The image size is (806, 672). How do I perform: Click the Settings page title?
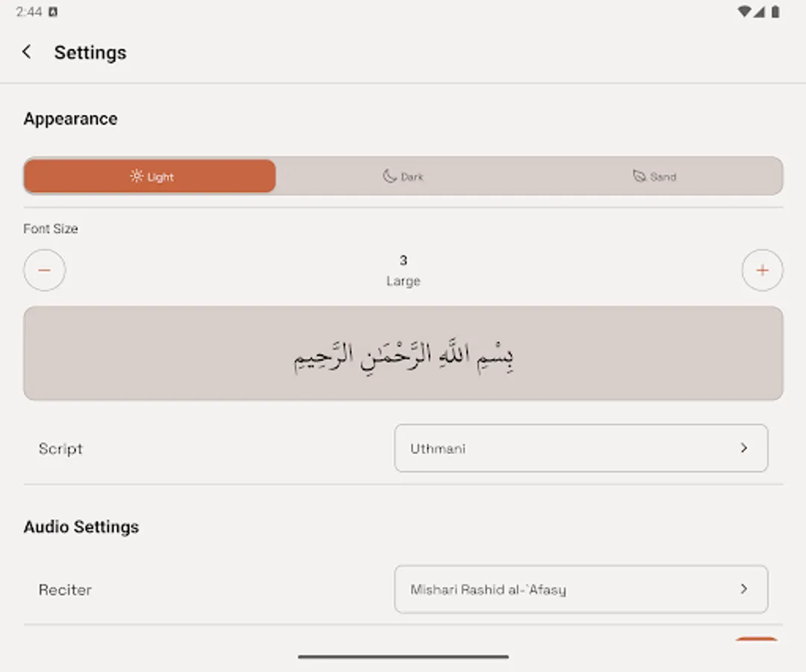(90, 52)
